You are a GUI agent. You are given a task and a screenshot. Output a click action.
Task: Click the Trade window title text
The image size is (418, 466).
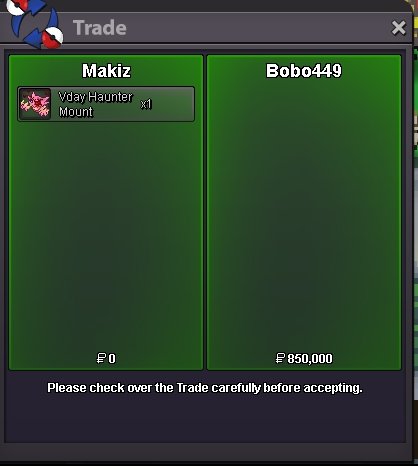click(100, 28)
